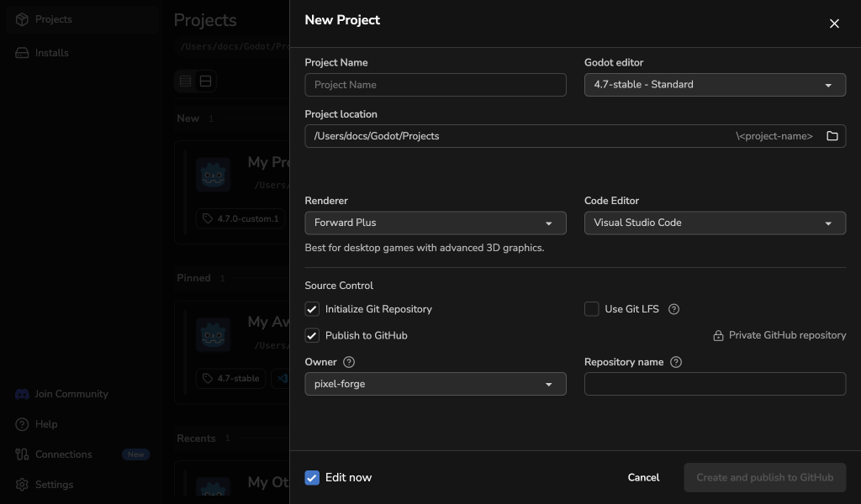Open the Code Editor dropdown
The image size is (861, 504).
coord(715,223)
